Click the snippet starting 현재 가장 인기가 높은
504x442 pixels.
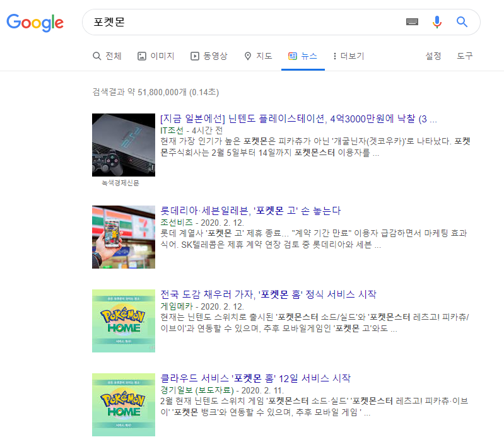click(315, 147)
